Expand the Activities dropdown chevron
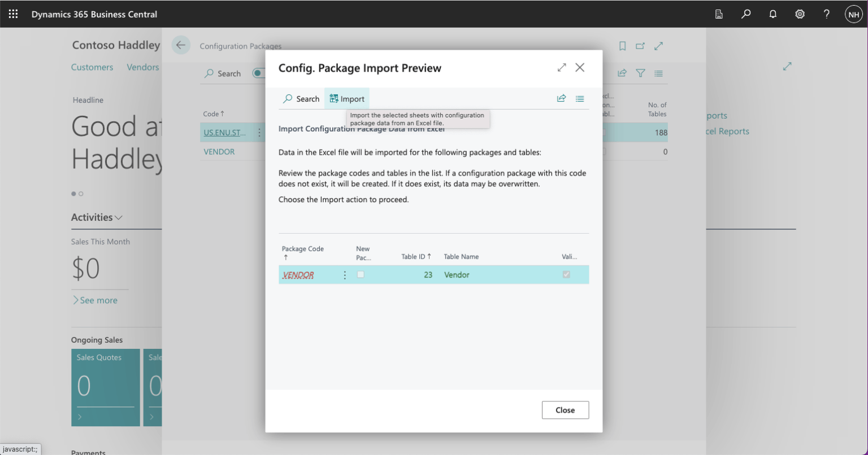This screenshot has width=868, height=455. pos(119,217)
